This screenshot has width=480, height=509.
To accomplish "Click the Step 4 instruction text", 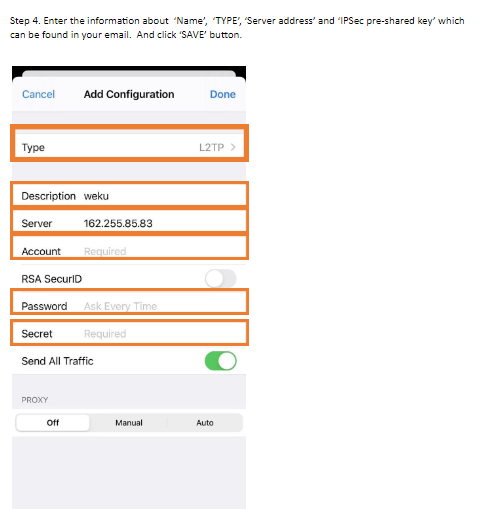I will pos(237,28).
